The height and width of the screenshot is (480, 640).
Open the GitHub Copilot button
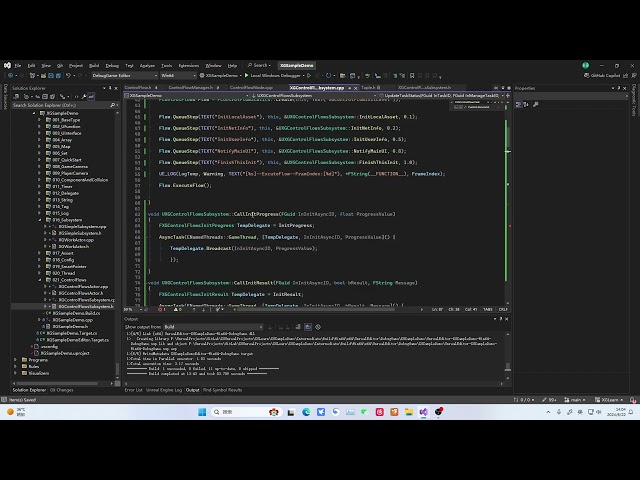click(x=602, y=76)
